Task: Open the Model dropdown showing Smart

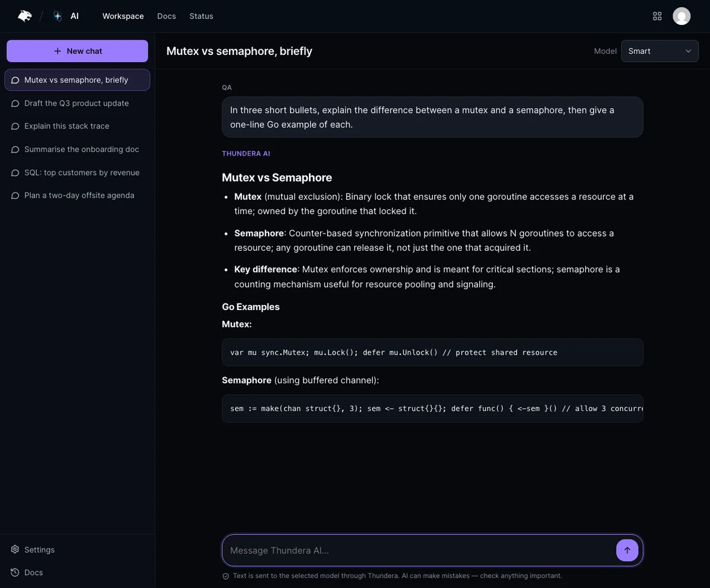Action: (x=660, y=51)
